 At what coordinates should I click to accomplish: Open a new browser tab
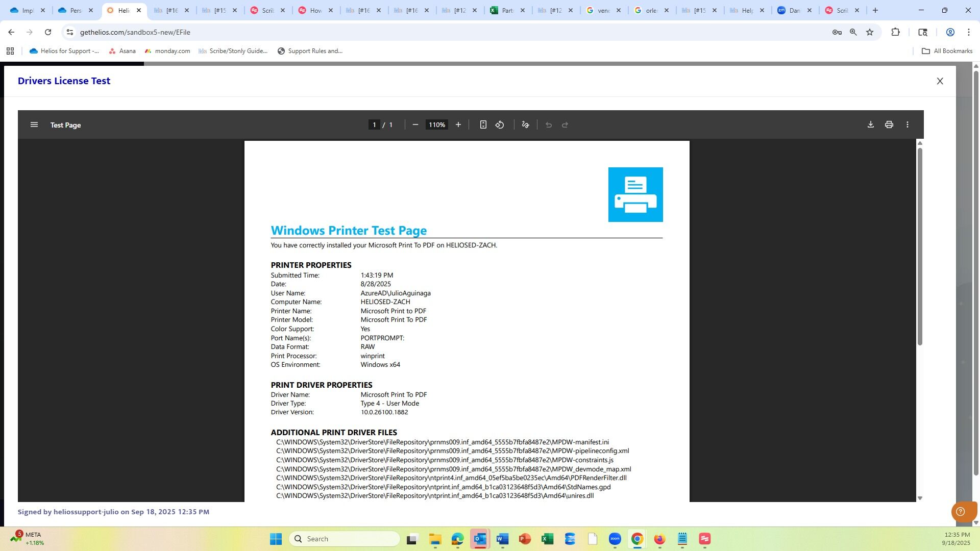coord(875,10)
